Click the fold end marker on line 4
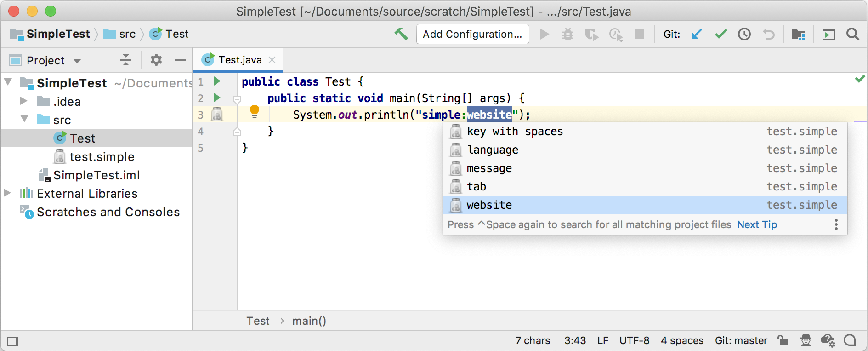The height and width of the screenshot is (351, 868). (x=237, y=132)
